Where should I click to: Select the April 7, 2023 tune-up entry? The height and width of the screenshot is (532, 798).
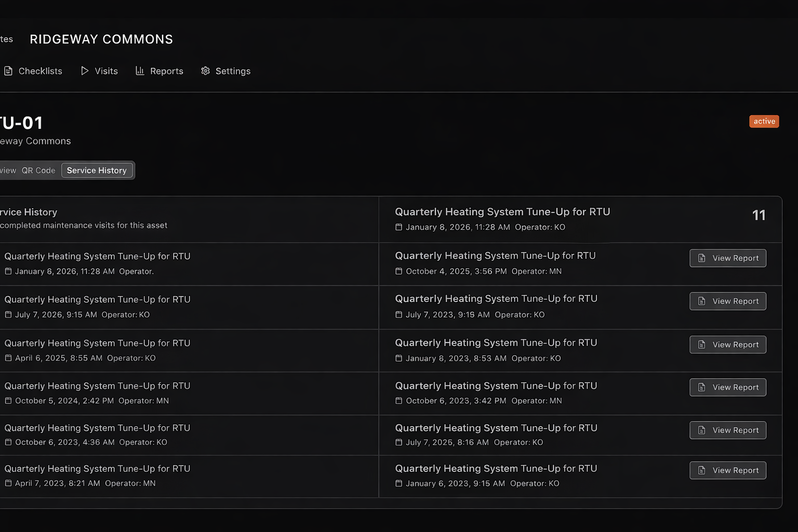(x=97, y=469)
